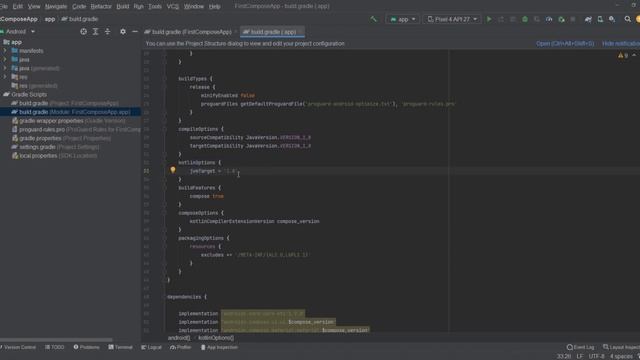Hide the Project tool window minus icon
This screenshot has height=360, width=640.
pos(135,31)
